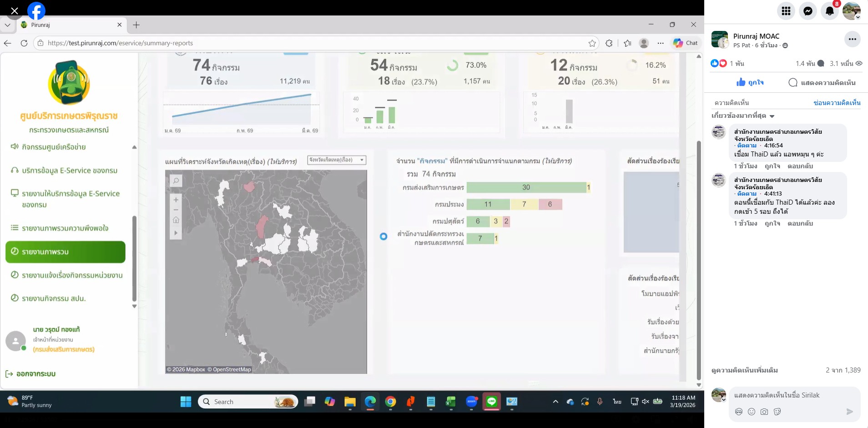Viewport: 868px width, 428px height.
Task: Open จังหวัดเกิดเหตุ(เรื่อง) map dropdown
Action: click(x=336, y=160)
